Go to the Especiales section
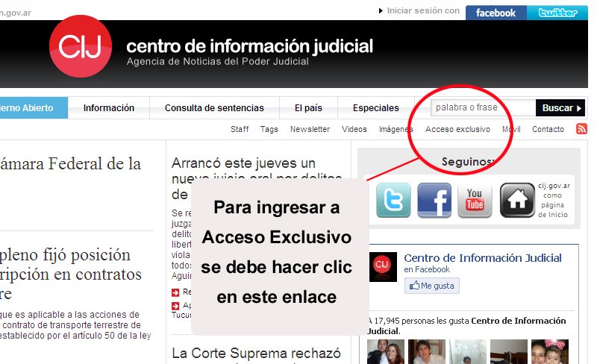Viewport: 597px width, 364px height. [375, 108]
